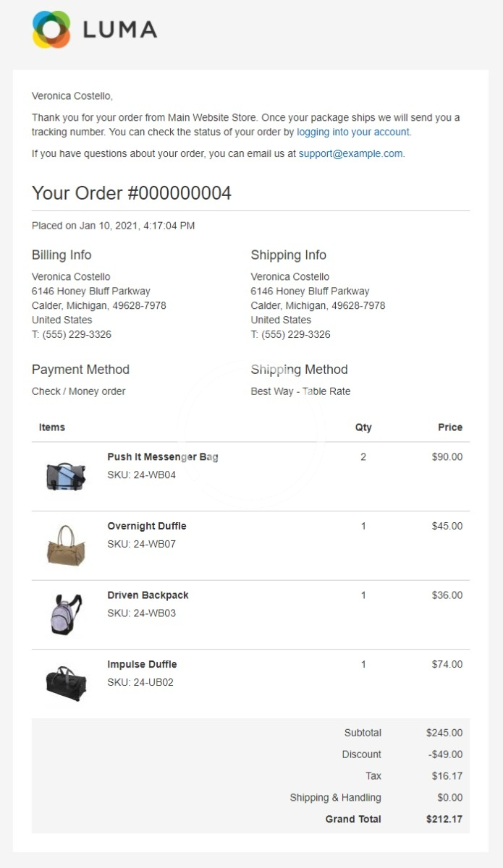Click the Billing Info heading
The height and width of the screenshot is (868, 503).
click(x=62, y=255)
